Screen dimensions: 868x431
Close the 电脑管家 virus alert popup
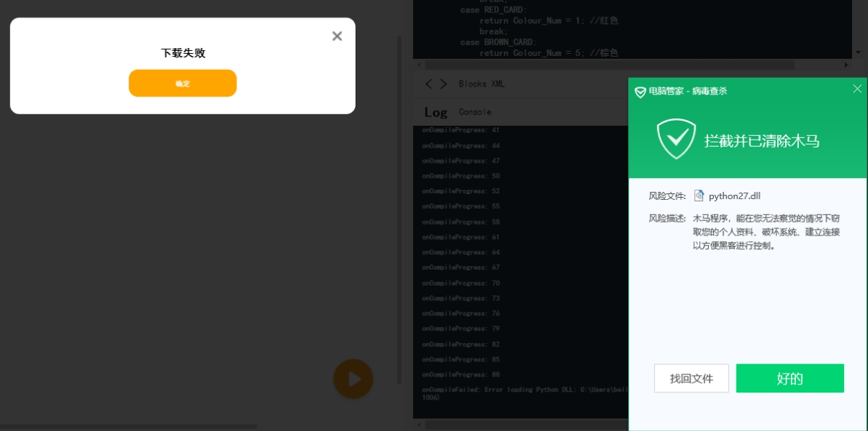pos(857,89)
